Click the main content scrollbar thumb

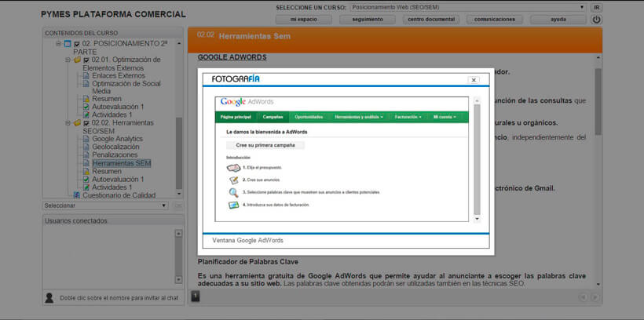598,102
